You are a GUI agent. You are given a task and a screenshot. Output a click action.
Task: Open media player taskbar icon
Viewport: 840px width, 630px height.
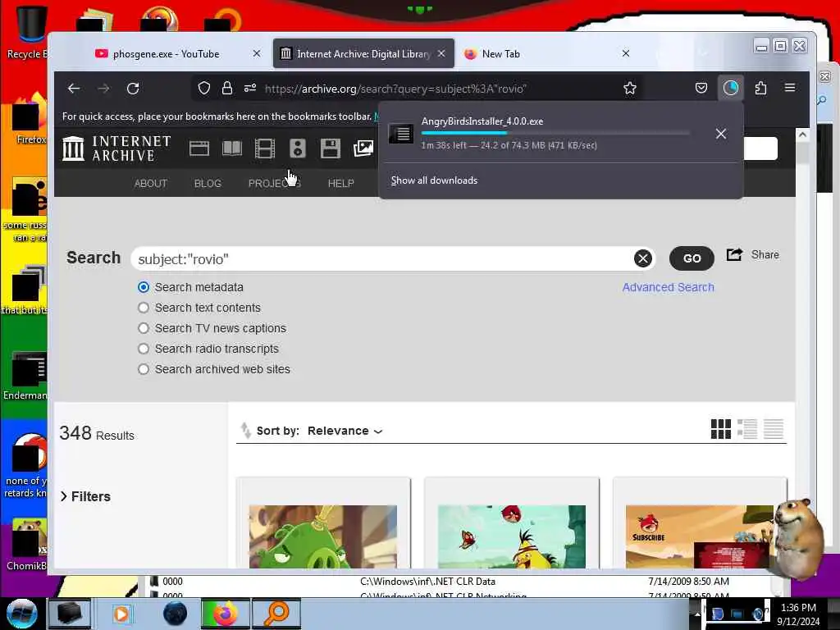(x=121, y=614)
